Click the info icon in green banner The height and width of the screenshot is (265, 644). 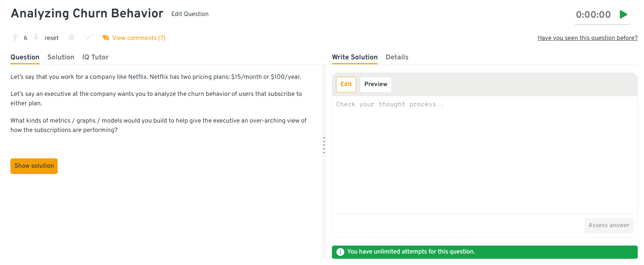tap(340, 252)
